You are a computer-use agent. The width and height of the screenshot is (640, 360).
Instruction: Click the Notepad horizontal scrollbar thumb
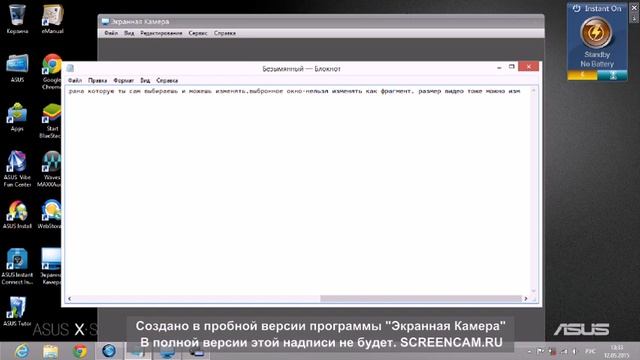(421, 299)
